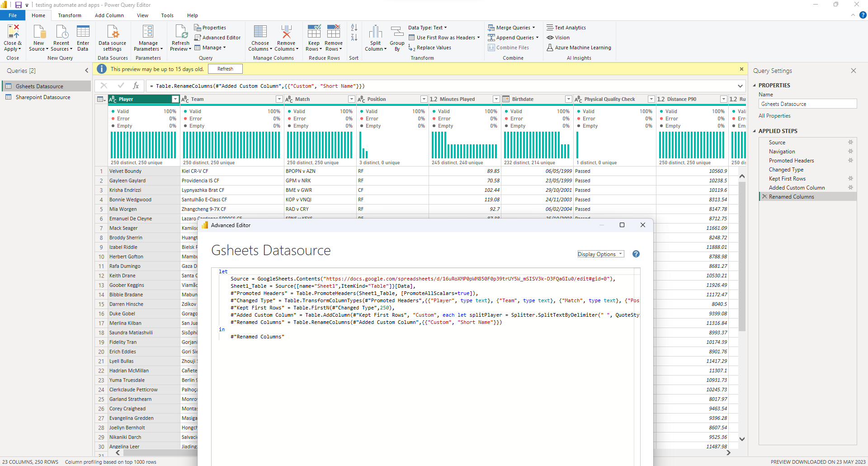The height and width of the screenshot is (466, 868).
Task: Open the Data source settings
Action: 112,32
